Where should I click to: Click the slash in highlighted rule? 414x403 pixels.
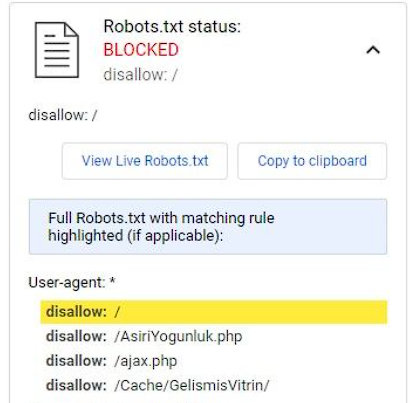pyautogui.click(x=117, y=312)
